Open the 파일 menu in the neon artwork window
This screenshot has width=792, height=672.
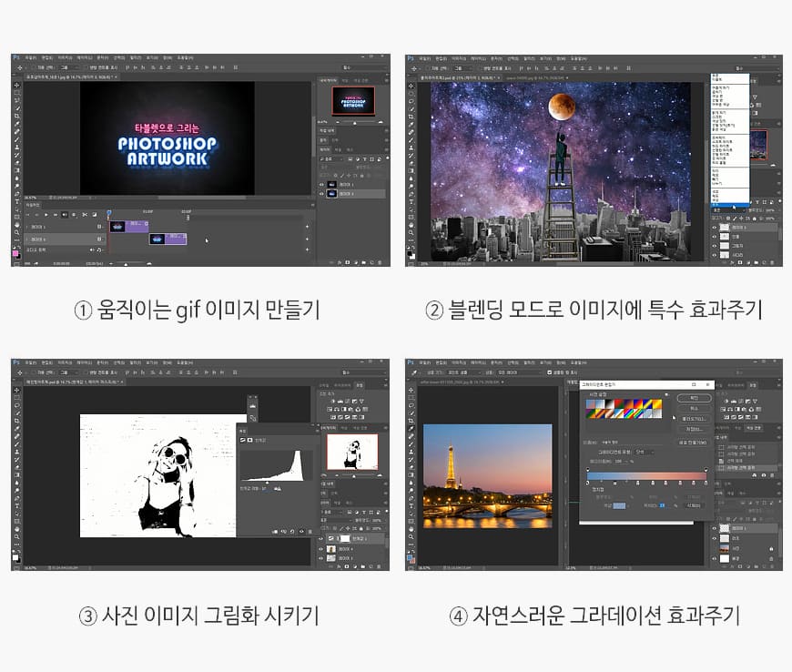point(31,57)
